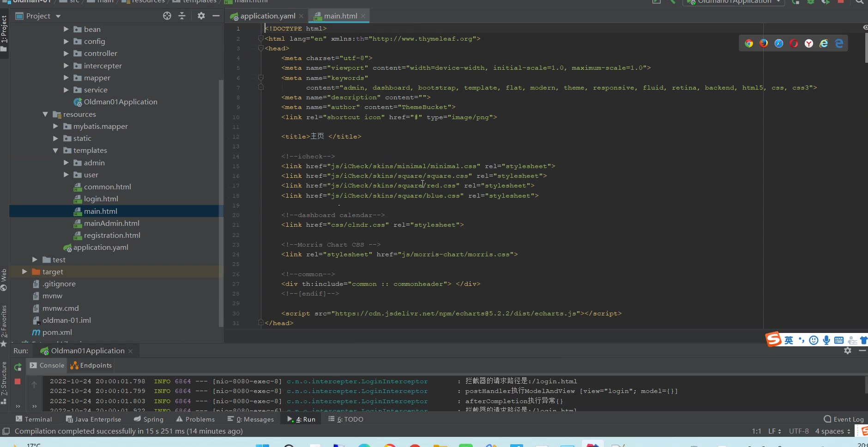Screen dimensions: 868x447
Task: Open page in Yandex browser
Action: click(809, 43)
